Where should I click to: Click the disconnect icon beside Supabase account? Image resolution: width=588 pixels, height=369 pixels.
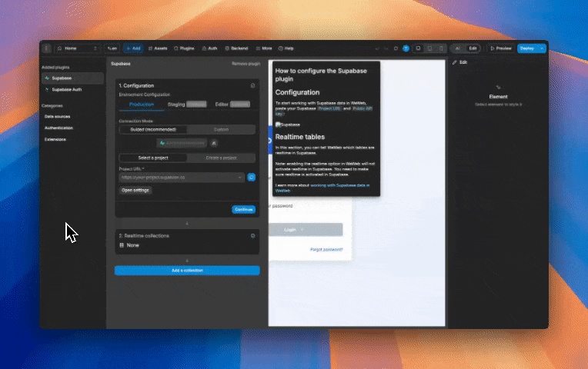point(214,143)
